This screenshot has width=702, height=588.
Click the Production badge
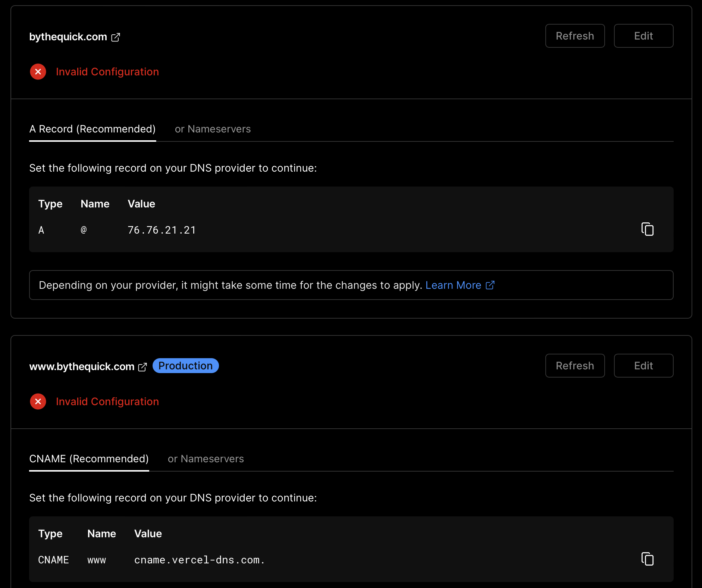[185, 366]
